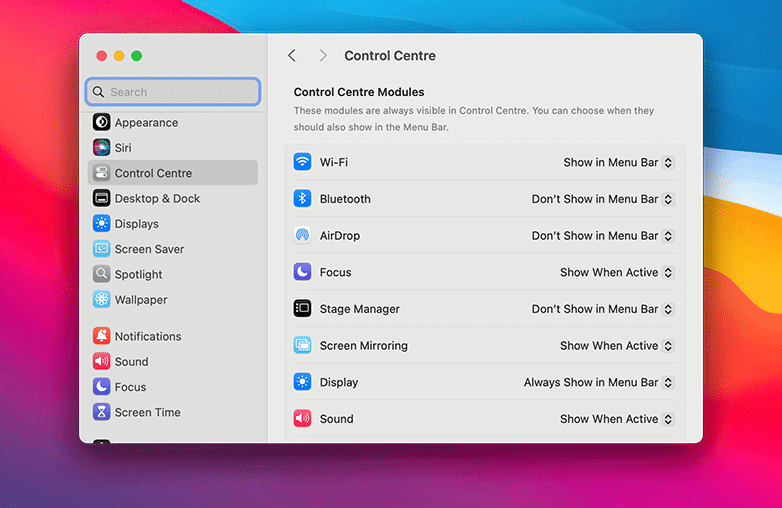Go forward with the right chevron button
The image size is (782, 508).
click(x=323, y=55)
